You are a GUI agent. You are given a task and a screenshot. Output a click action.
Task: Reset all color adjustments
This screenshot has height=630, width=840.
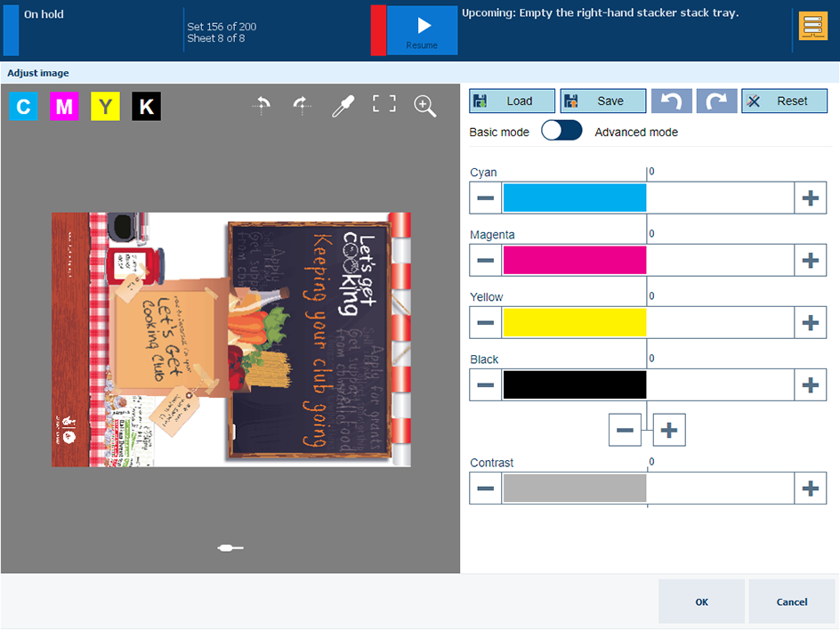(x=783, y=101)
